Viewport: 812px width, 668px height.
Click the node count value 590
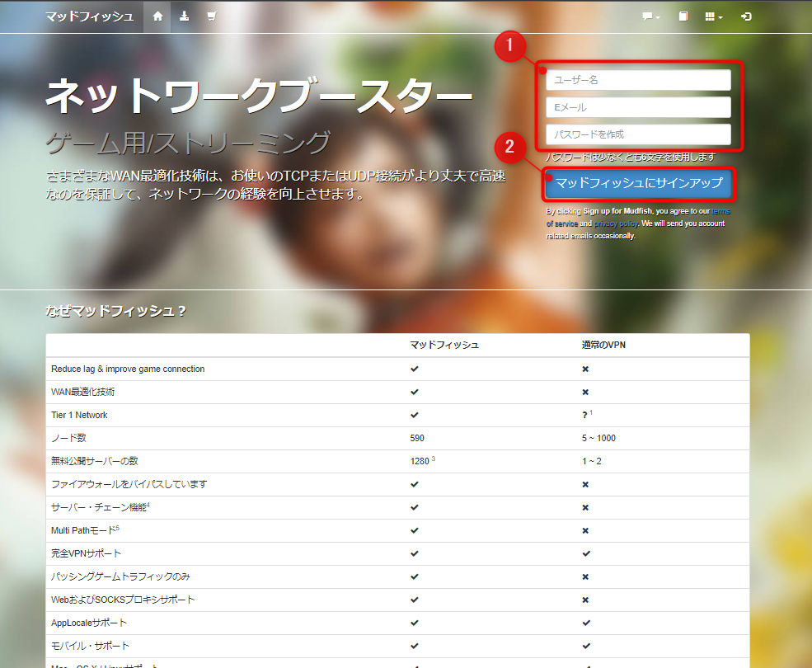point(417,438)
